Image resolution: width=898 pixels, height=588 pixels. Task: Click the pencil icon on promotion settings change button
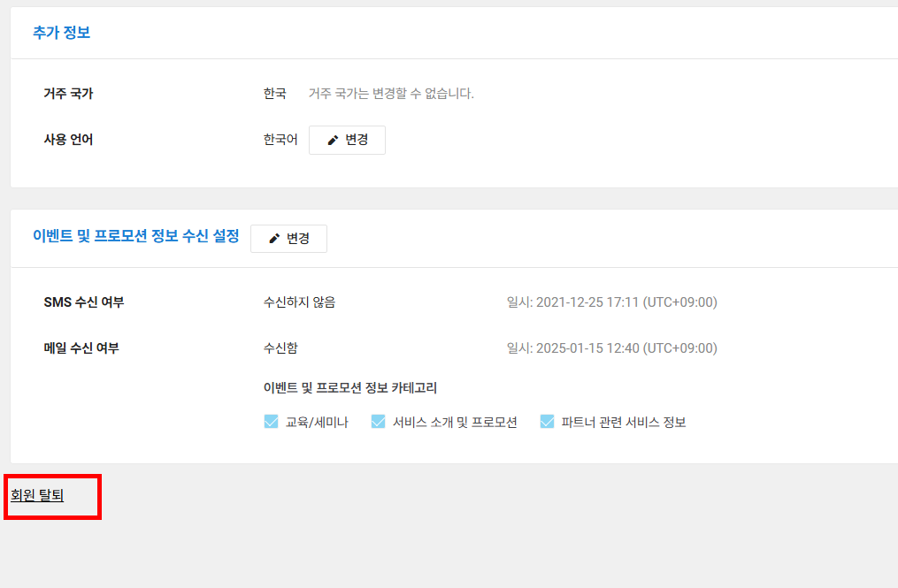click(x=274, y=238)
